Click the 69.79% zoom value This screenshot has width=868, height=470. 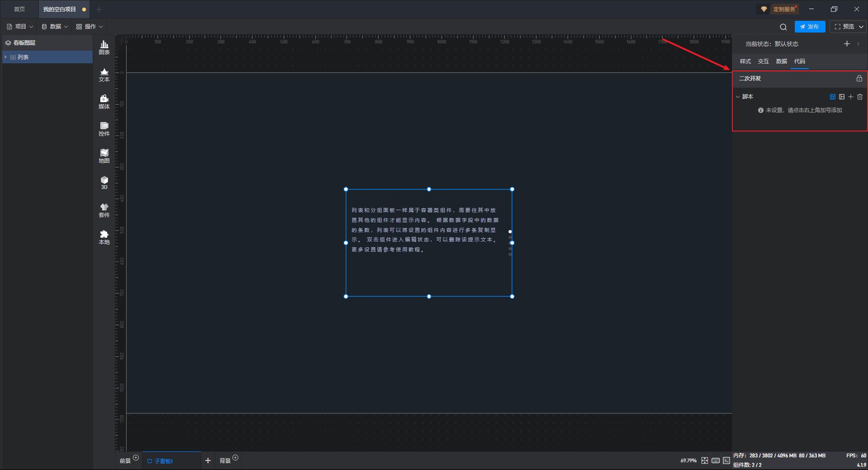pyautogui.click(x=689, y=461)
